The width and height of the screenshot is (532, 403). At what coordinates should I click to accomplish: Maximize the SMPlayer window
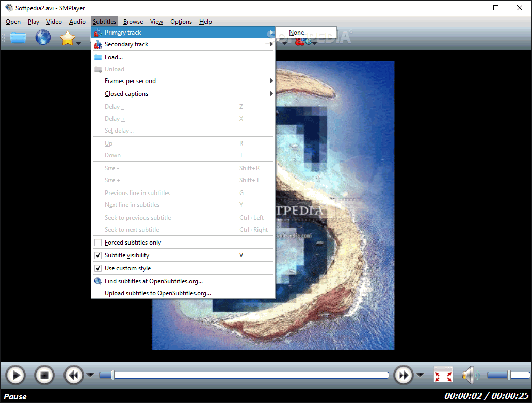[x=496, y=8]
